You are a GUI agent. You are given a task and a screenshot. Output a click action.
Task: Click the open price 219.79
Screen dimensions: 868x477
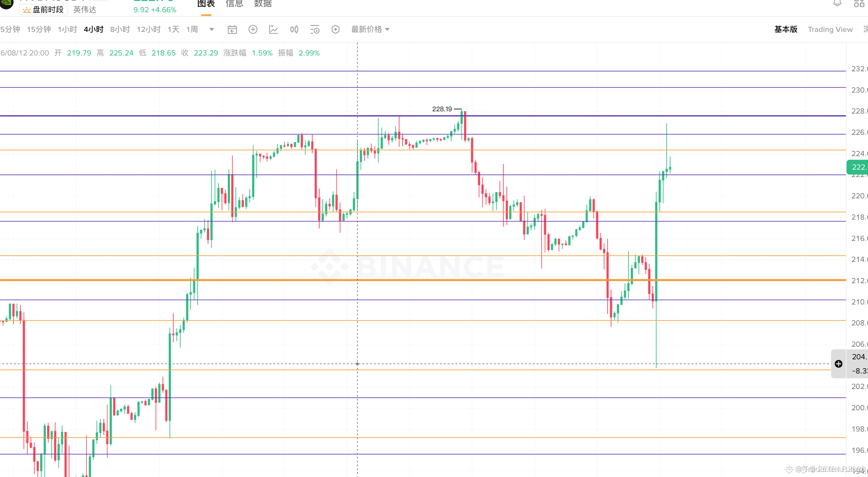click(x=79, y=53)
